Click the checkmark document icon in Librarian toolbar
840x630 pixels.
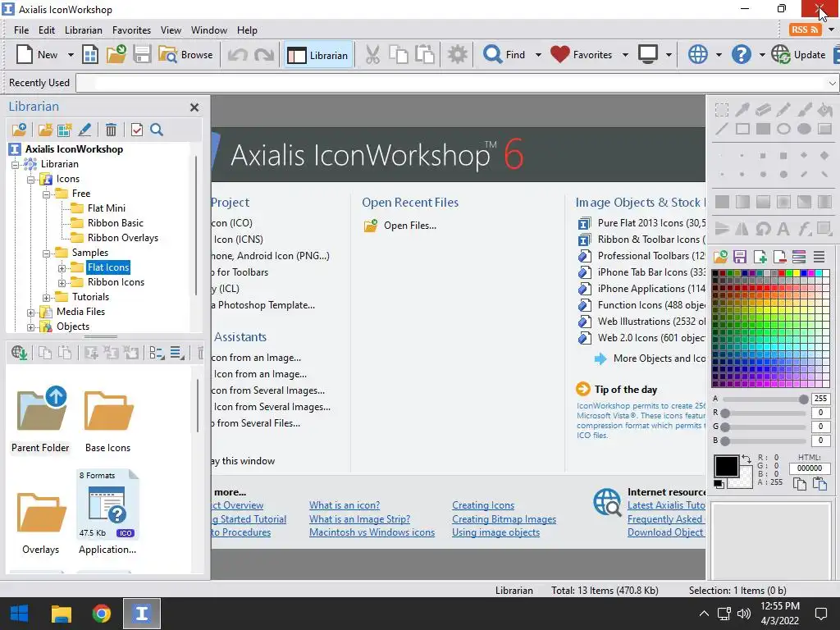[x=137, y=130]
